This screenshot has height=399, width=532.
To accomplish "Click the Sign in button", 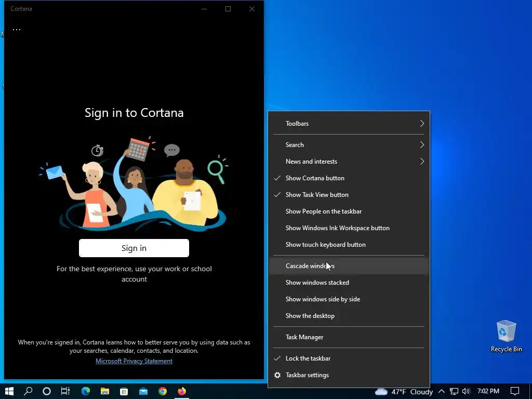I will (134, 248).
